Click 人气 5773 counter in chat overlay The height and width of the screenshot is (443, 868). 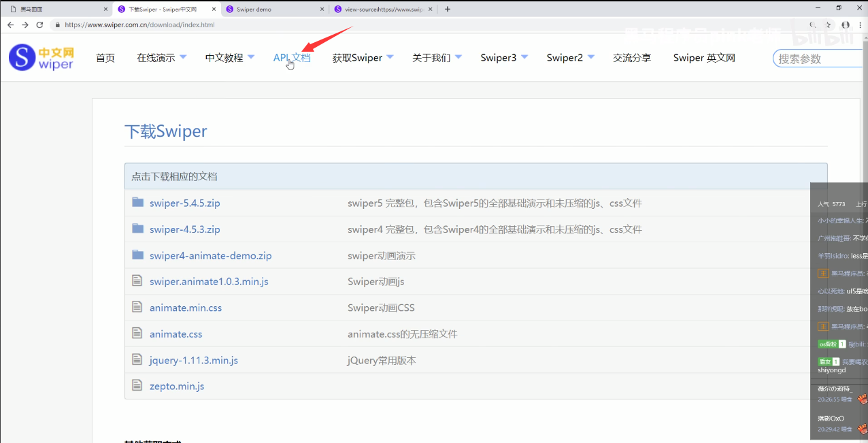click(x=831, y=204)
